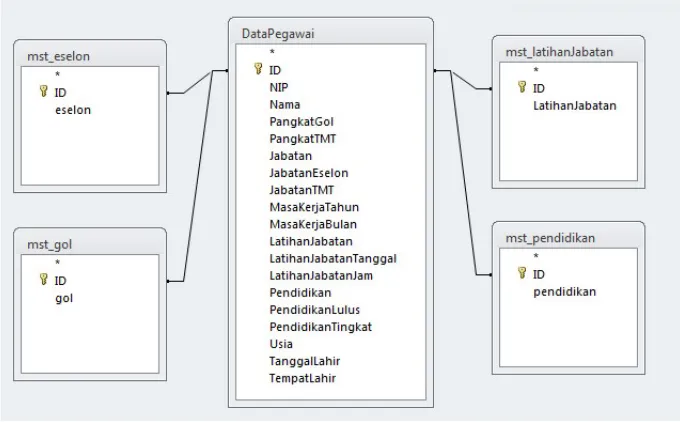Select the TanggalLahir field

coord(330,361)
